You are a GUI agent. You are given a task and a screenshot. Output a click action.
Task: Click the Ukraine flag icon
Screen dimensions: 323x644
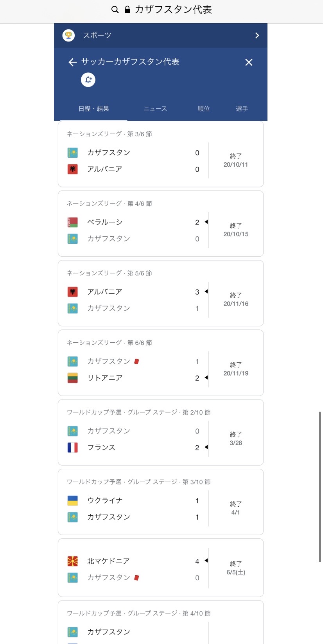point(73,501)
